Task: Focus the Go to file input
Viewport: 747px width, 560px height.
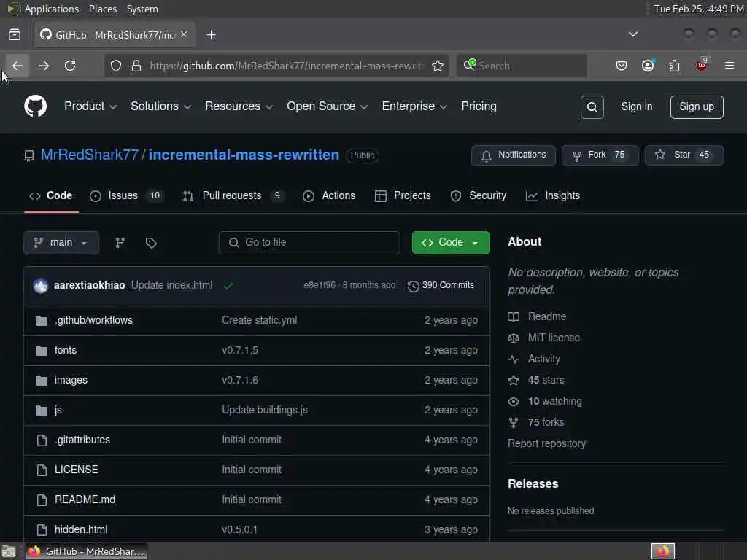Action: (x=309, y=243)
